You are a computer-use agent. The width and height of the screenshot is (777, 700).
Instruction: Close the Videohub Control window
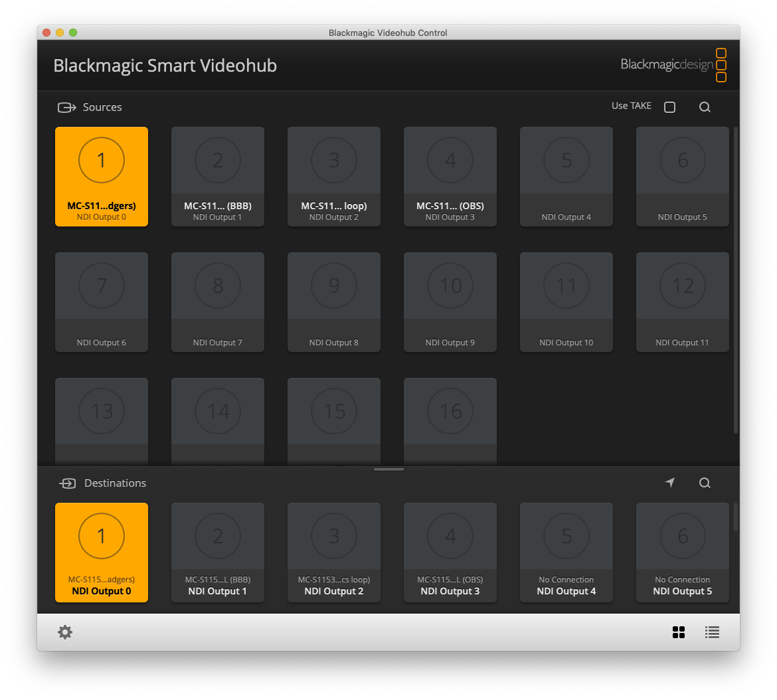(46, 33)
